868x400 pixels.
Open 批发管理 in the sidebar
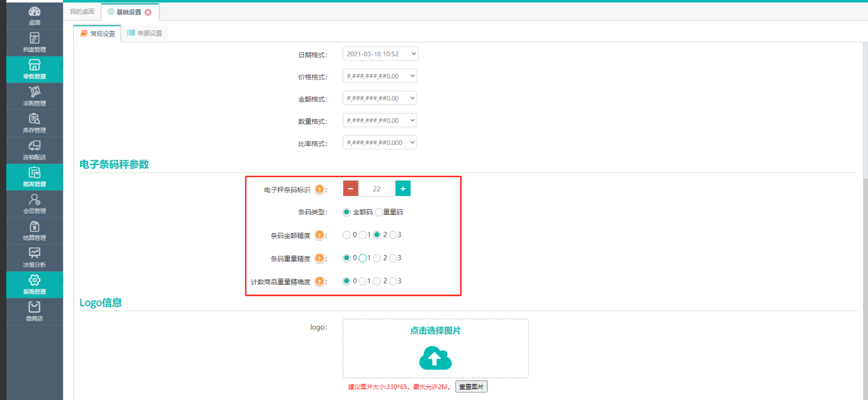tap(34, 177)
